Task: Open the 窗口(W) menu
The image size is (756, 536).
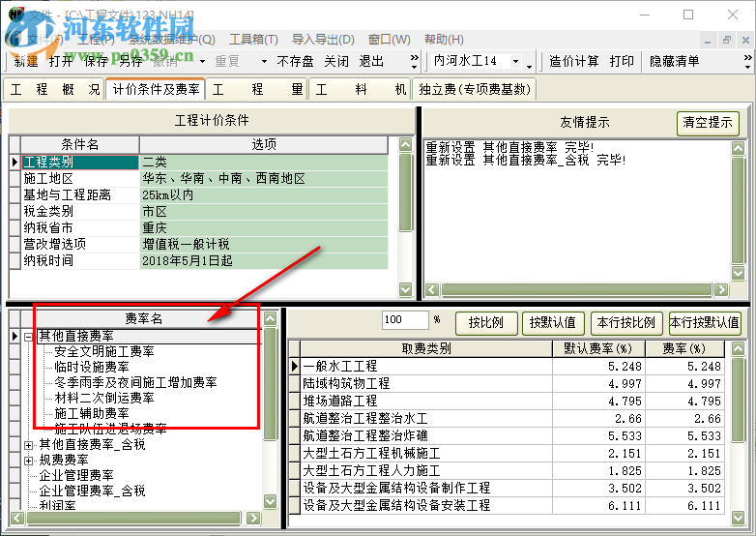Action: pyautogui.click(x=389, y=39)
